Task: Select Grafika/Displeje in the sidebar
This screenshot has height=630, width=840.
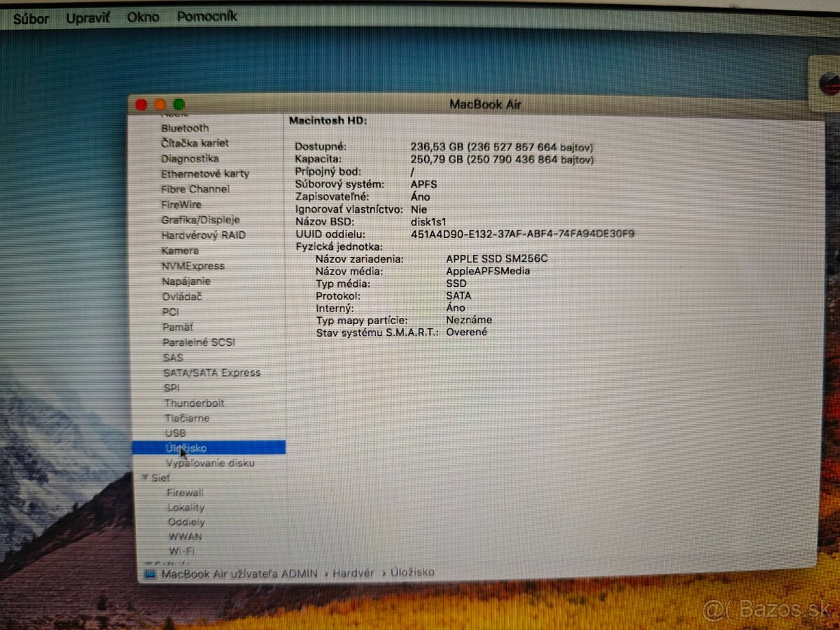Action: [200, 220]
